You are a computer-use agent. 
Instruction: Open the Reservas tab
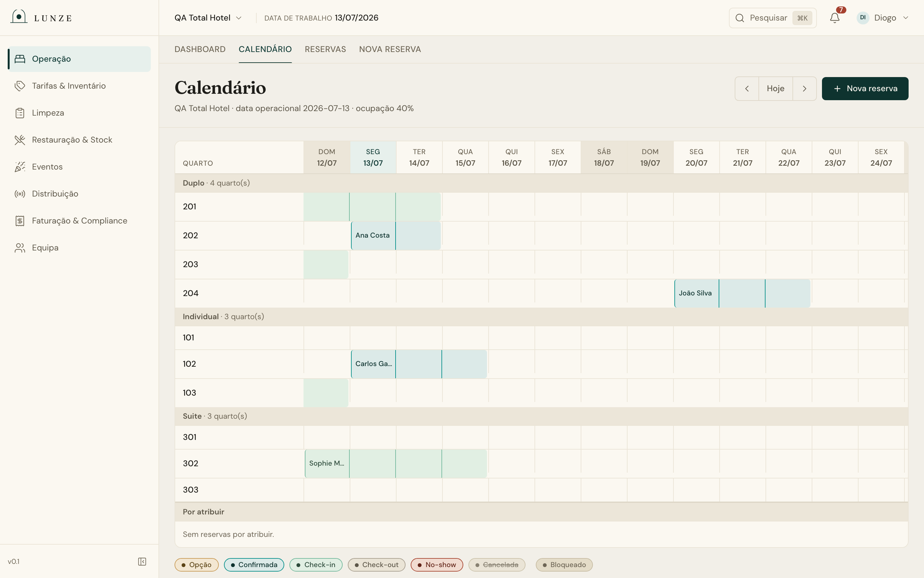coord(325,49)
